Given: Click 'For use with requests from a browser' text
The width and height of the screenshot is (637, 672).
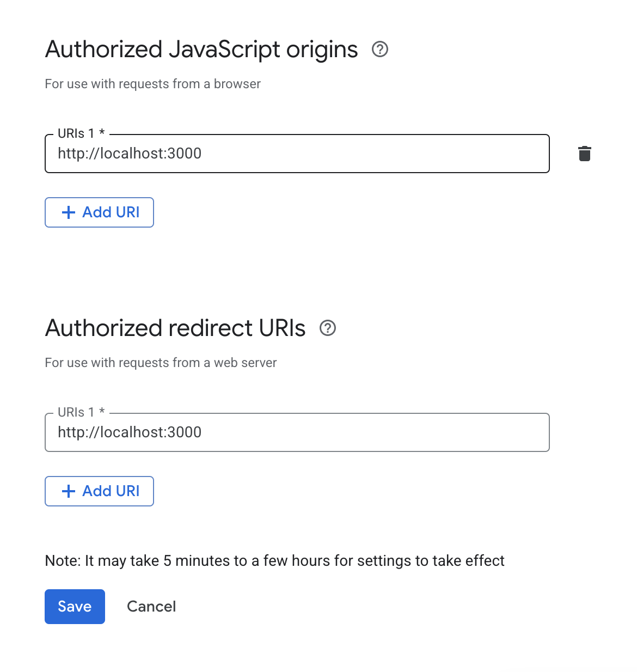Looking at the screenshot, I should (152, 84).
